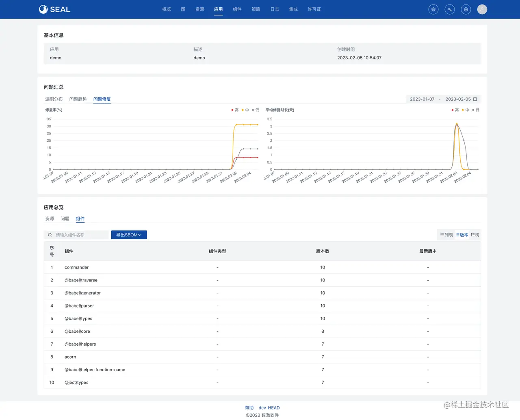Viewport: 520px width, 420px height.
Task: Toggle 低 series in 修复率 chart legend
Action: coord(256,110)
